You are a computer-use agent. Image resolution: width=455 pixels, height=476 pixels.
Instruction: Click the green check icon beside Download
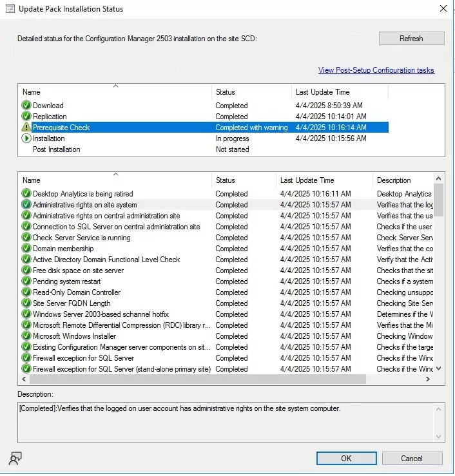26,106
